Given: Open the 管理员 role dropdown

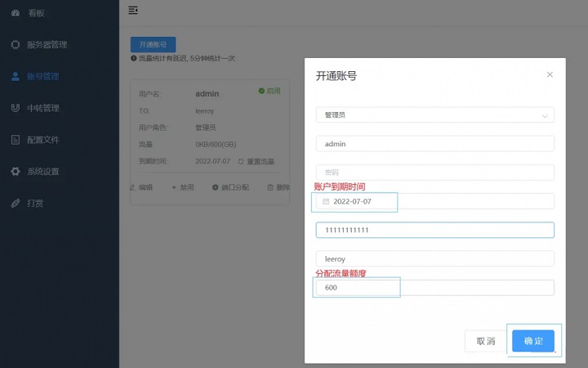Looking at the screenshot, I should coord(435,115).
